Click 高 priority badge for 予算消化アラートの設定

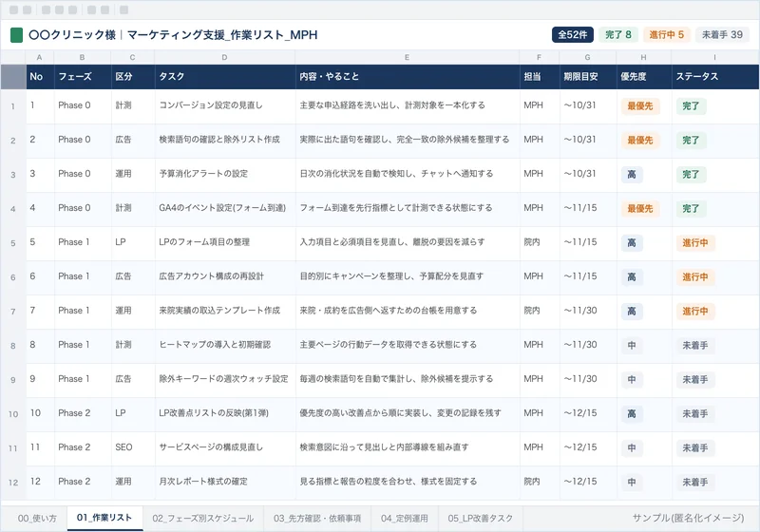(632, 175)
